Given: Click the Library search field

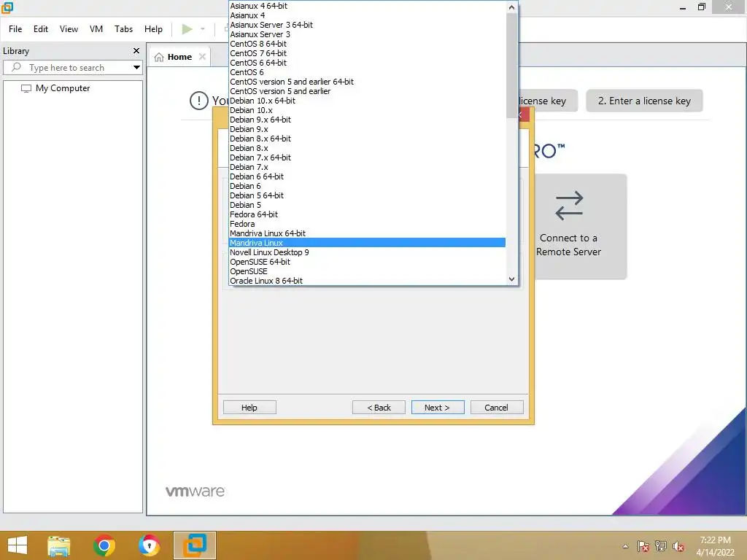Looking at the screenshot, I should [73, 68].
